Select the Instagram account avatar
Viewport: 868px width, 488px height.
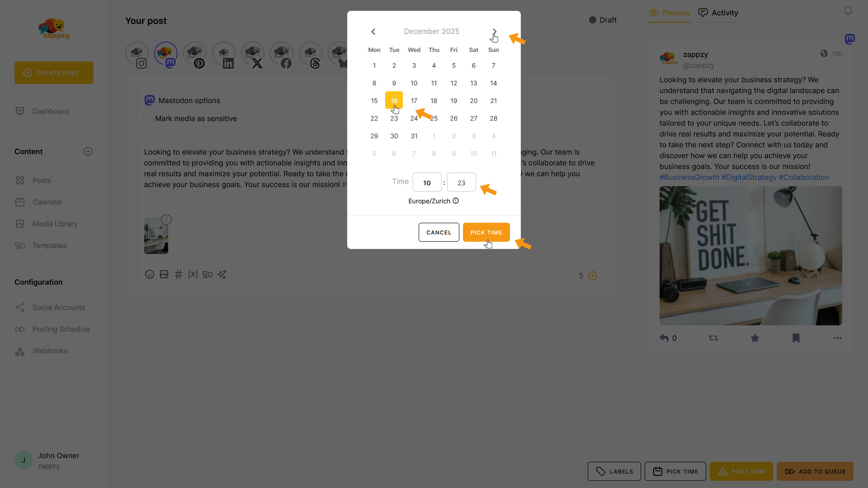(137, 55)
